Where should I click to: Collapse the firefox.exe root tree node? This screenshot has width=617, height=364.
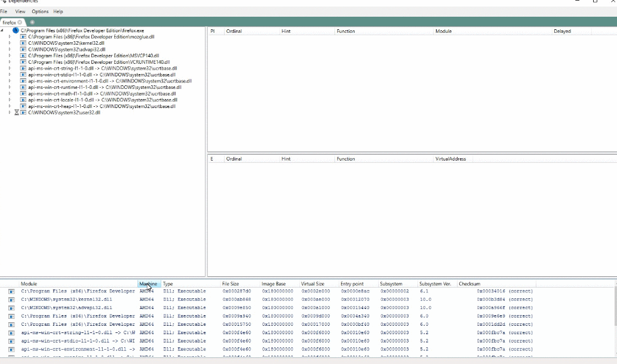[2, 30]
